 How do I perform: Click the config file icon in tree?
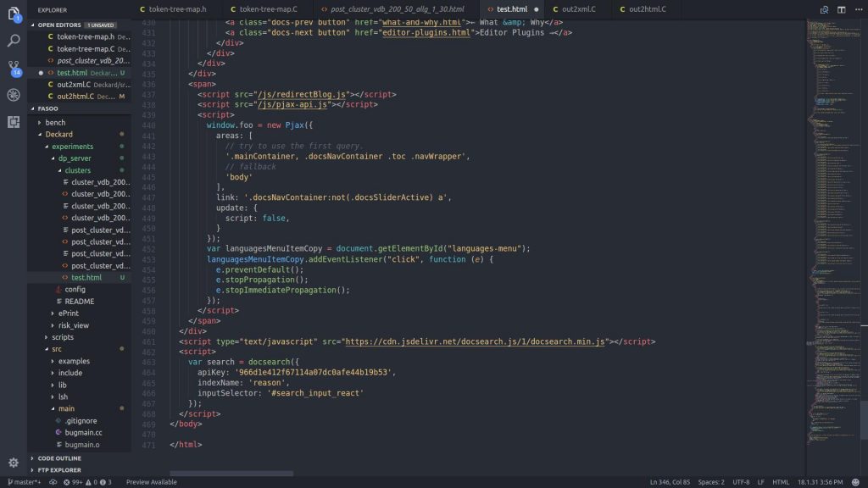58,290
